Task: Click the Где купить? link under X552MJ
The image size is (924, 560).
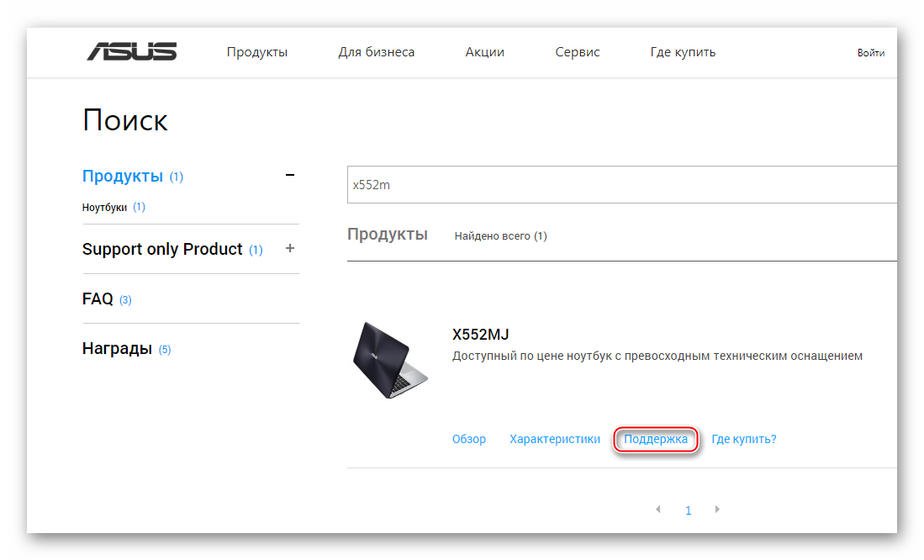Action: point(744,439)
